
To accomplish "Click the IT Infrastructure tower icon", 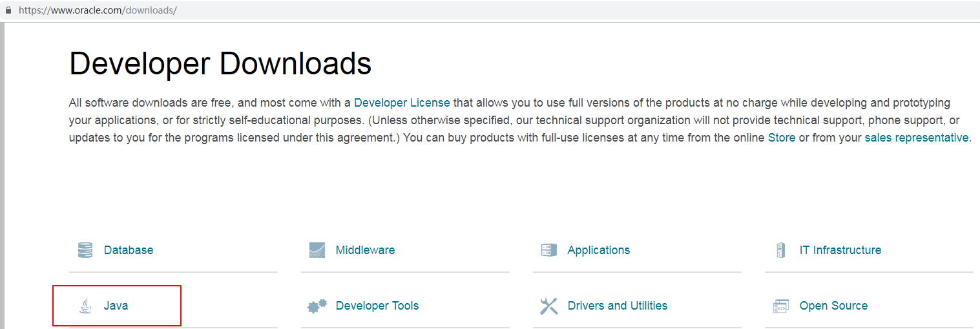I will click(x=780, y=250).
